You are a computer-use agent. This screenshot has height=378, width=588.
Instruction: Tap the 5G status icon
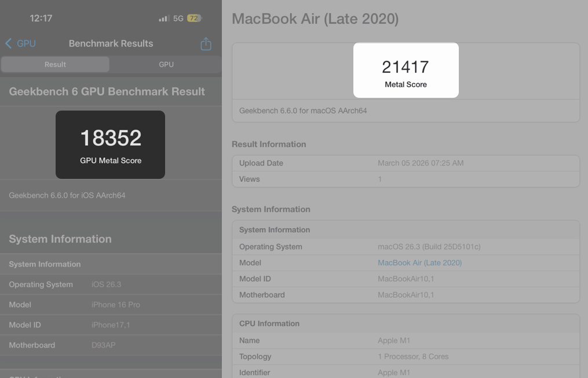[x=178, y=18]
